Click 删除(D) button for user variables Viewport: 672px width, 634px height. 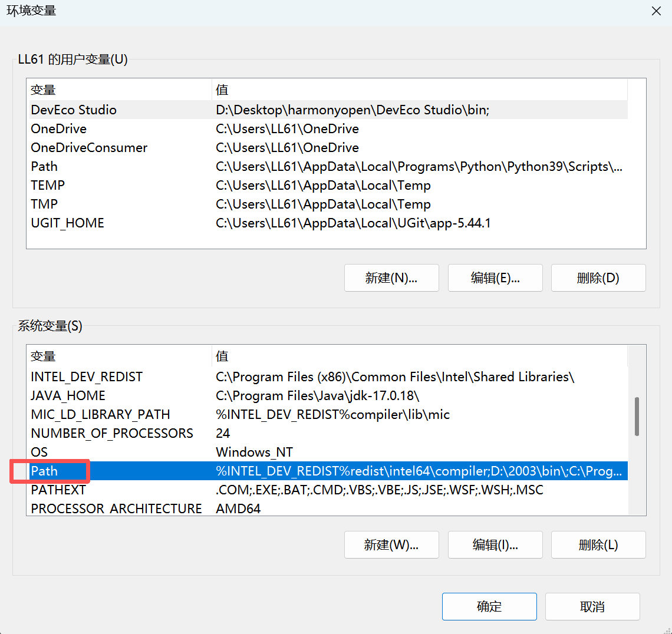[x=598, y=278]
